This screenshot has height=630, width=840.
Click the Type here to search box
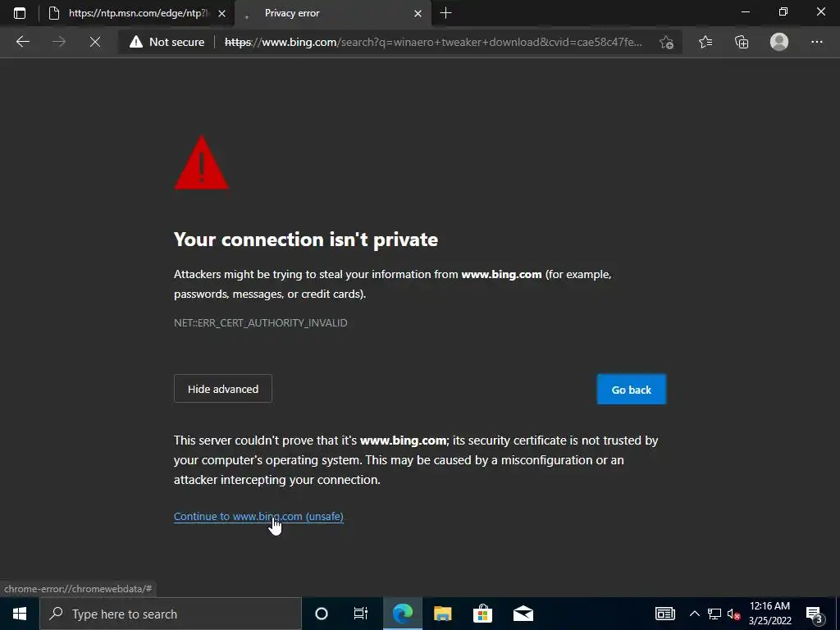click(171, 614)
